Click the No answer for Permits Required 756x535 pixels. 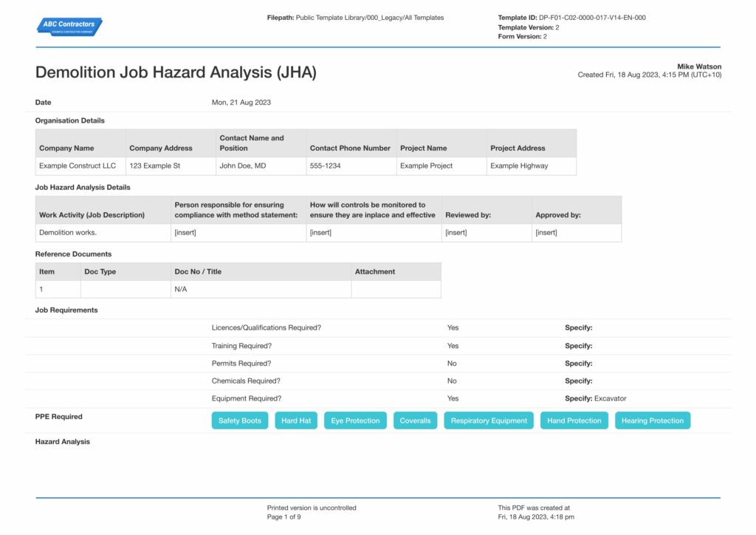click(452, 364)
